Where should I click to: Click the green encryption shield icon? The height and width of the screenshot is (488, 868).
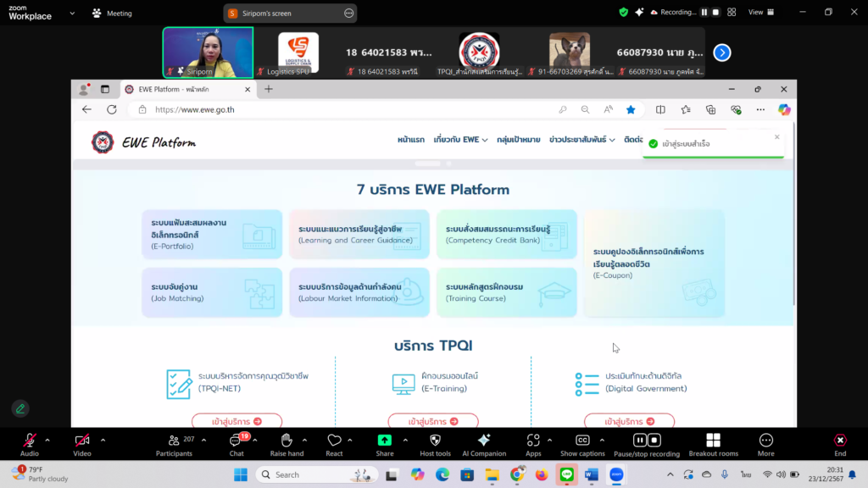click(624, 12)
